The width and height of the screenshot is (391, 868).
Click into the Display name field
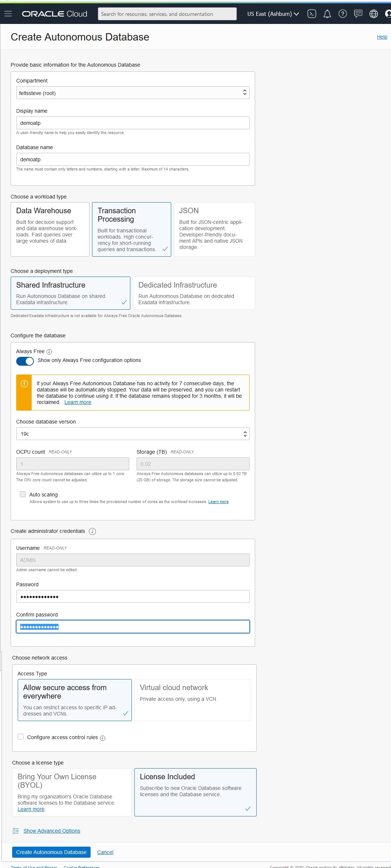pos(133,123)
